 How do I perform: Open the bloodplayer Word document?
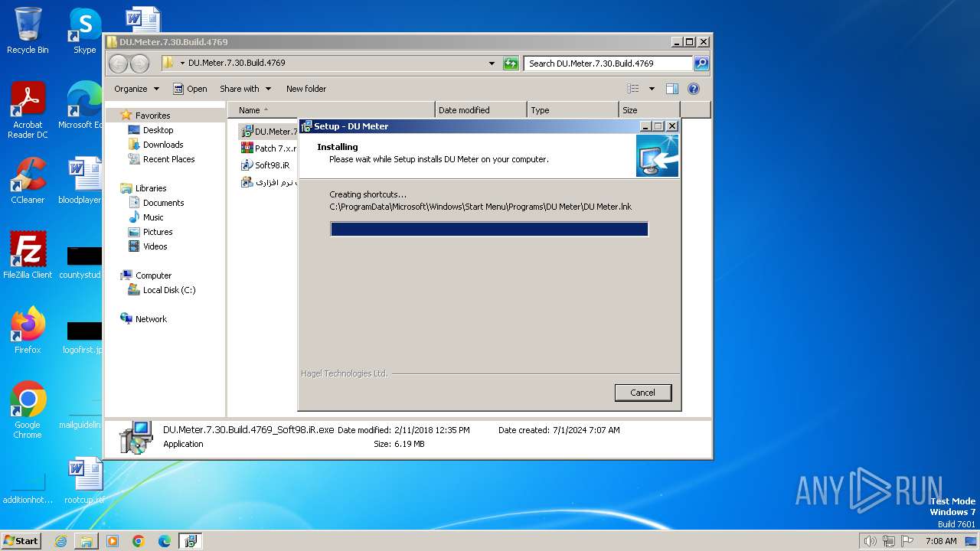81,181
